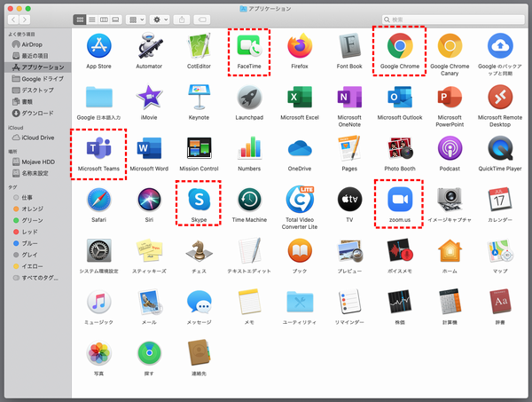The image size is (532, 402).
Task: Open the Firefox browser icon
Action: pos(300,46)
